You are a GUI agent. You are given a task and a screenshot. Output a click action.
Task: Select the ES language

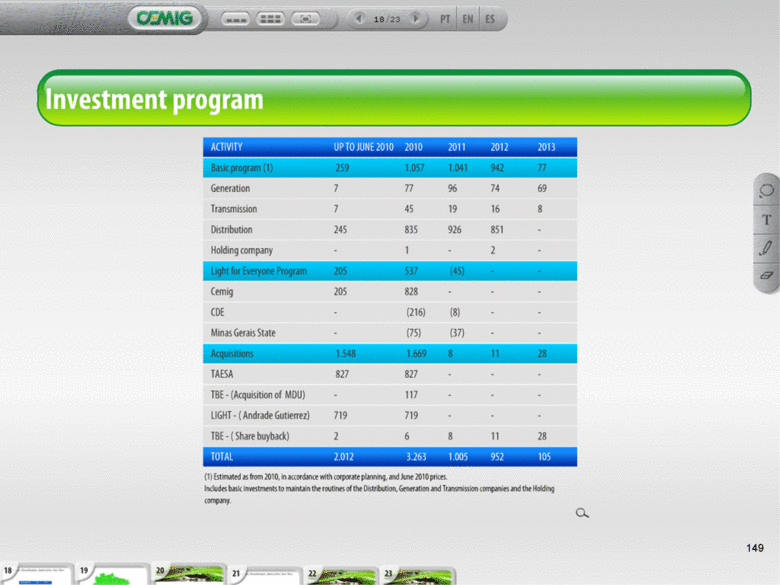click(x=490, y=19)
